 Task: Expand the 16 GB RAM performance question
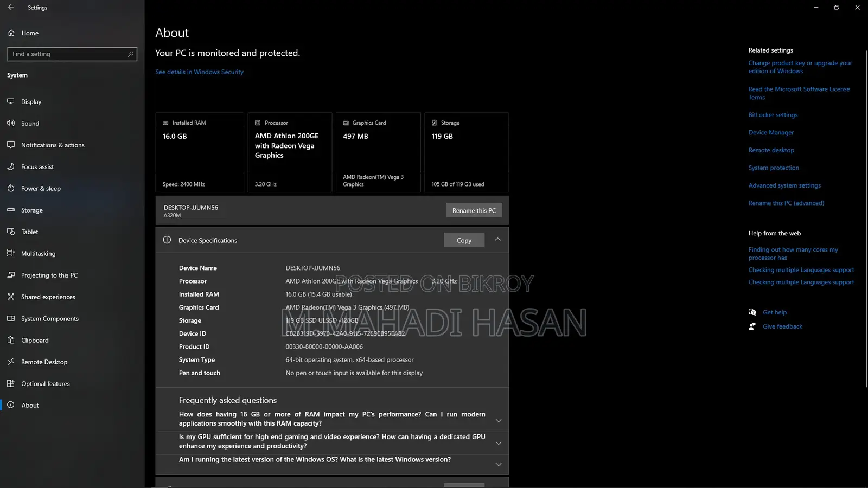pos(499,421)
